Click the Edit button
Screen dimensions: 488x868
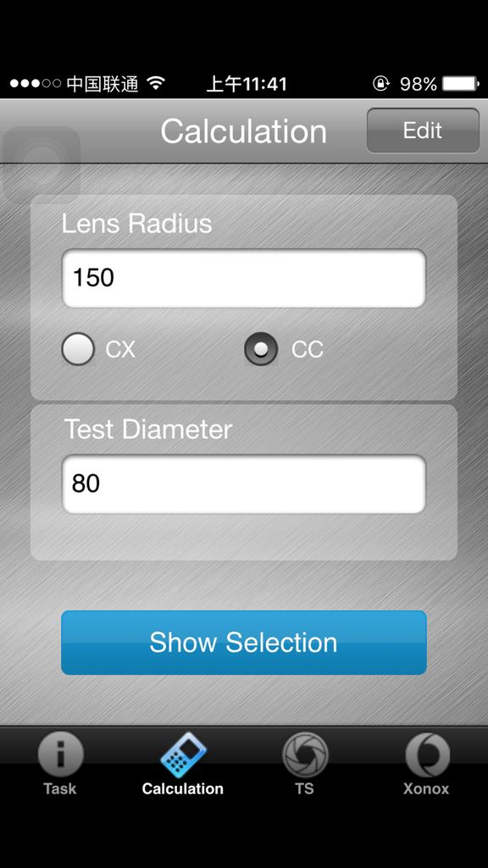[423, 130]
